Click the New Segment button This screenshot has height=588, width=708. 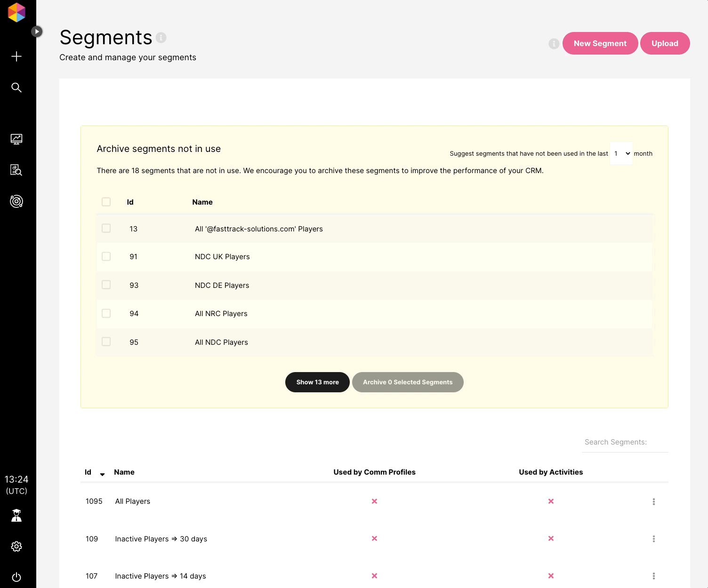(600, 43)
